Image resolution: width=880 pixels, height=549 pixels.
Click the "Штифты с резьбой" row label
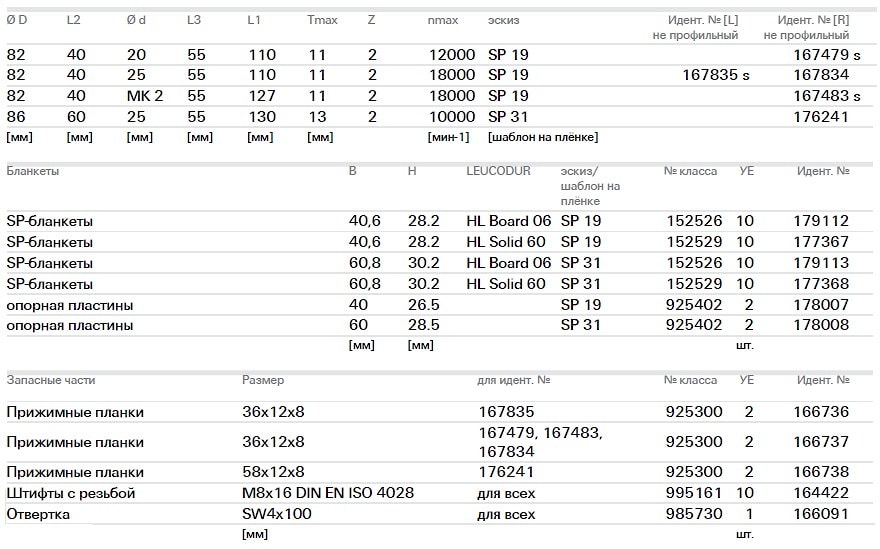point(71,493)
